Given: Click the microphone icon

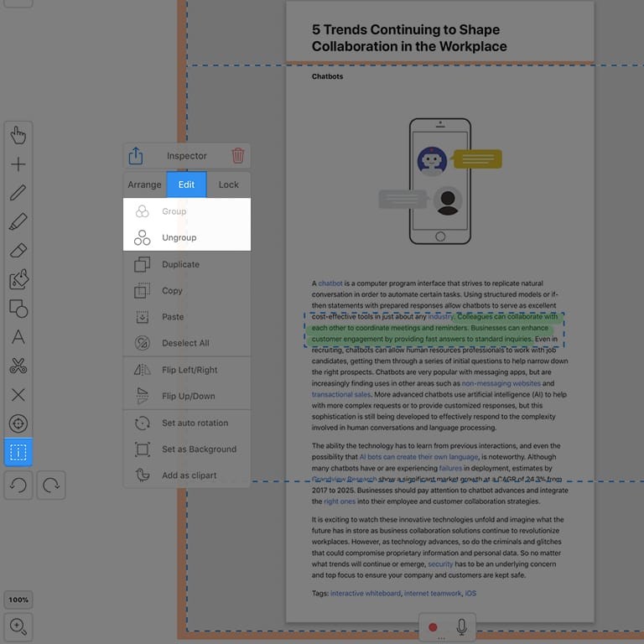Looking at the screenshot, I should (462, 627).
